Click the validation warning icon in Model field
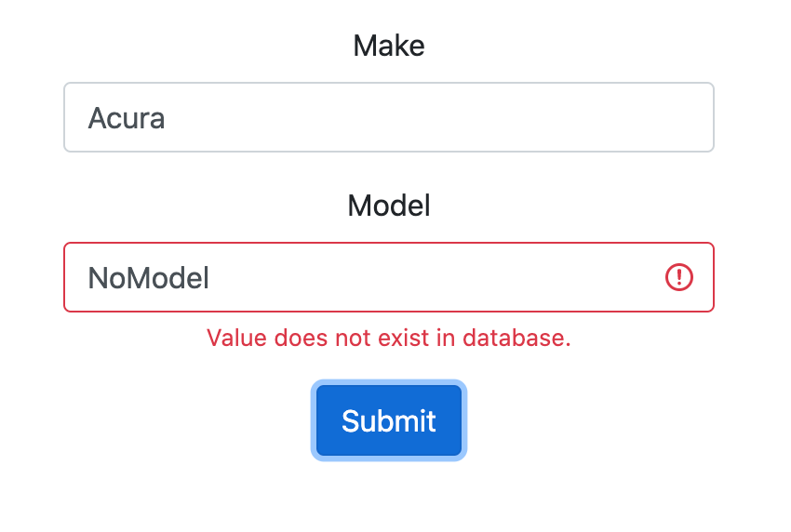The height and width of the screenshot is (532, 791). point(678,277)
